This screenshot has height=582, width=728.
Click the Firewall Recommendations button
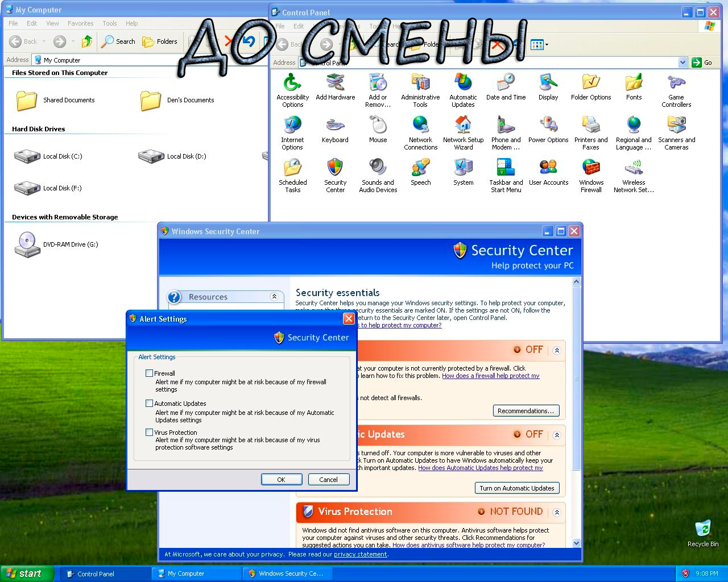click(526, 411)
